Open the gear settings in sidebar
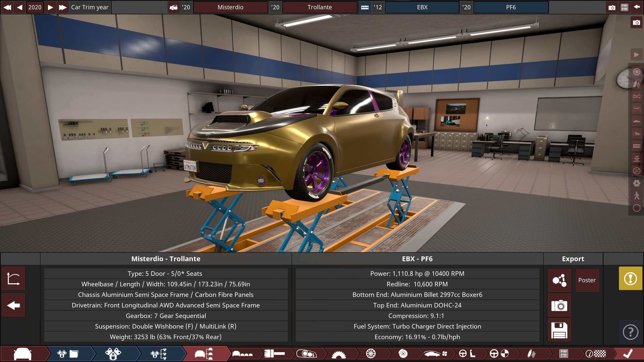This screenshot has height=362, width=644. click(637, 183)
